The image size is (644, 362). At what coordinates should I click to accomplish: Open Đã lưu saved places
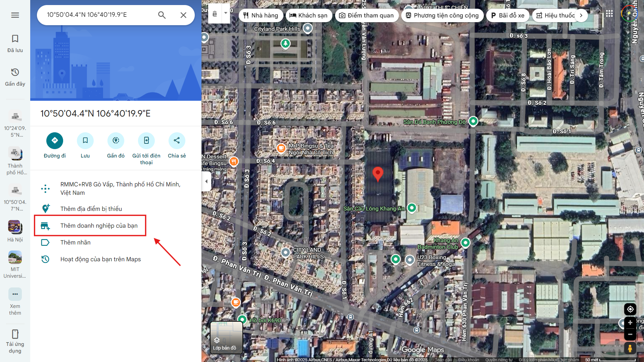point(15,43)
